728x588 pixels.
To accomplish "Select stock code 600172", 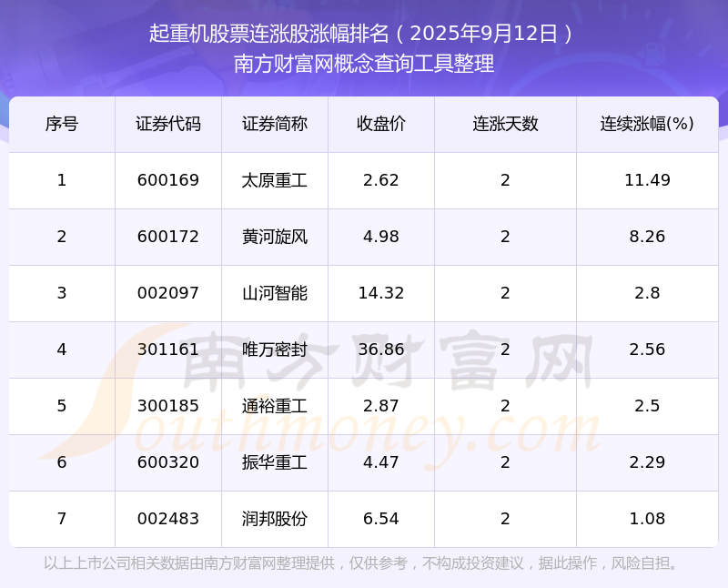I will point(168,237).
